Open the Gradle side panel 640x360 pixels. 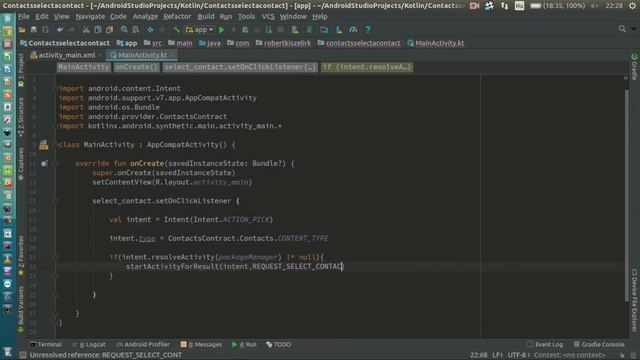(634, 67)
